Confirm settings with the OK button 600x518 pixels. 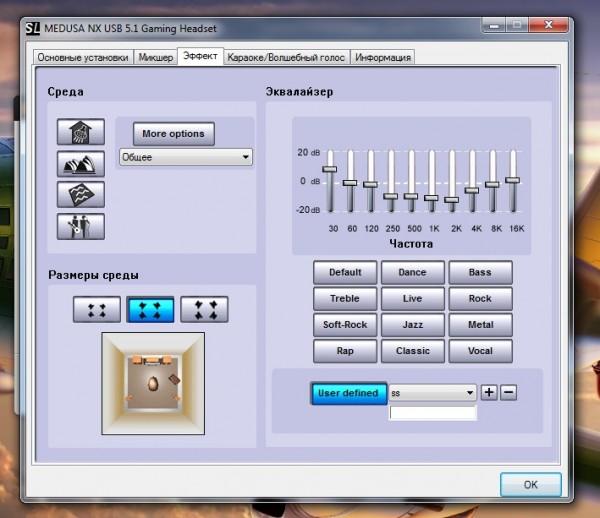[x=531, y=485]
